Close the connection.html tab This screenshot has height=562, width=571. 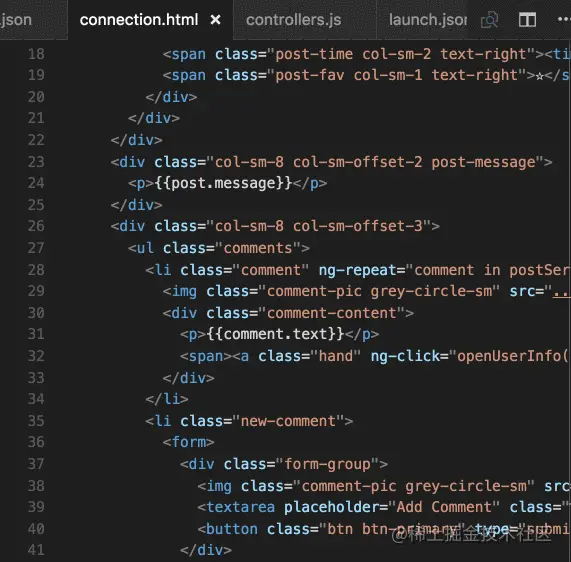[216, 20]
